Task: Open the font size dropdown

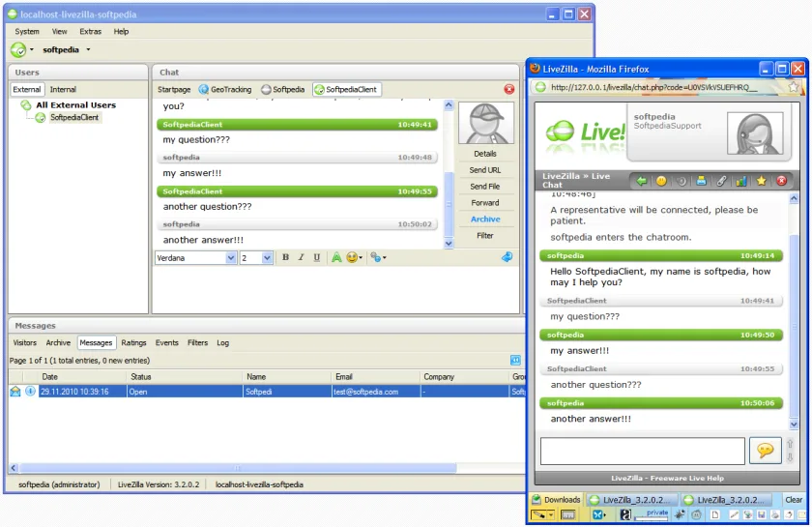Action: (267, 257)
